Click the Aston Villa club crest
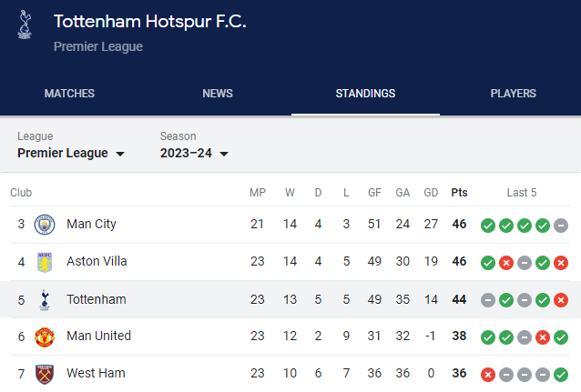 click(x=45, y=262)
